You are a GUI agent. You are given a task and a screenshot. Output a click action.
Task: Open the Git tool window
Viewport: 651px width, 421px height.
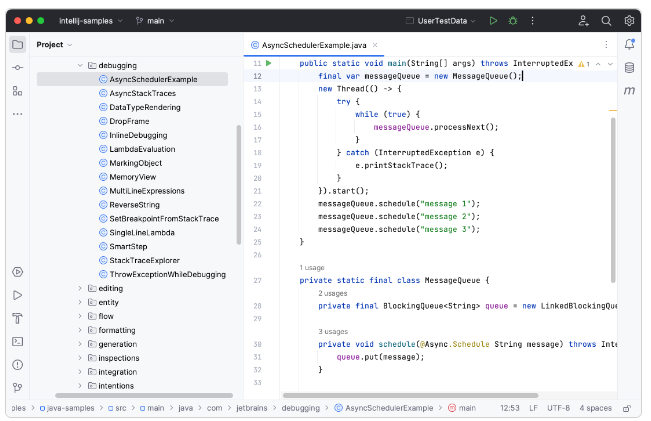pyautogui.click(x=17, y=387)
